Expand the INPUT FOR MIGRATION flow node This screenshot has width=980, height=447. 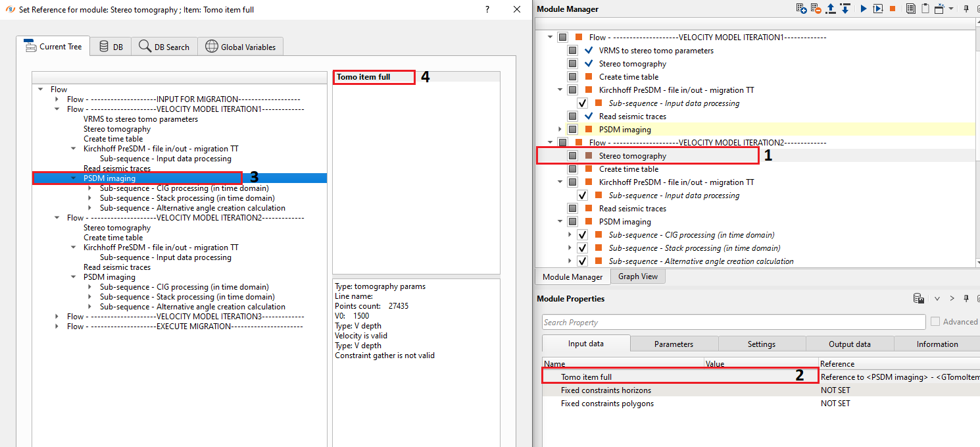click(57, 99)
